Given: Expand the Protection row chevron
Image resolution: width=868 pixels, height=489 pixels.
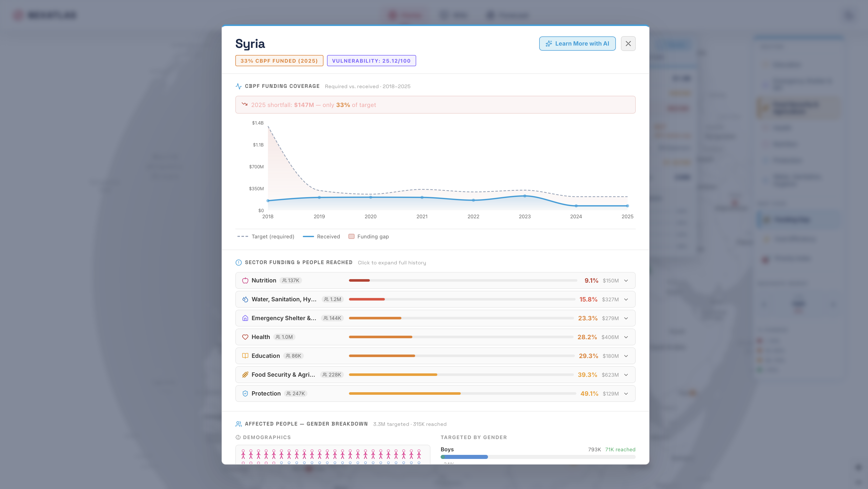Looking at the screenshot, I should 626,394.
